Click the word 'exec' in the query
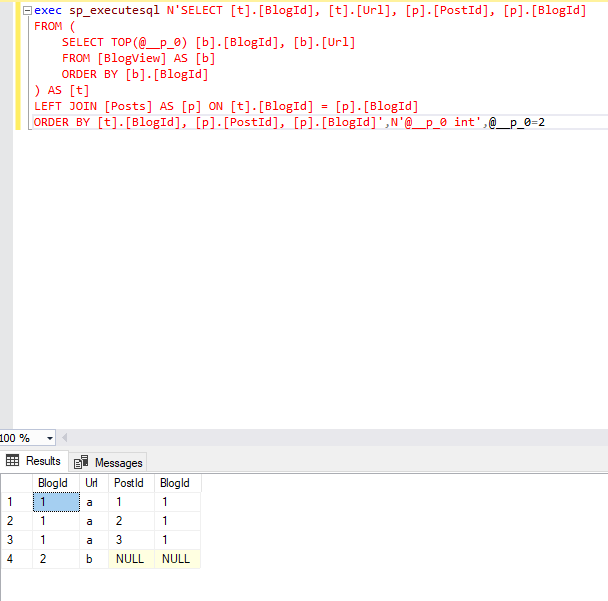 (48, 10)
